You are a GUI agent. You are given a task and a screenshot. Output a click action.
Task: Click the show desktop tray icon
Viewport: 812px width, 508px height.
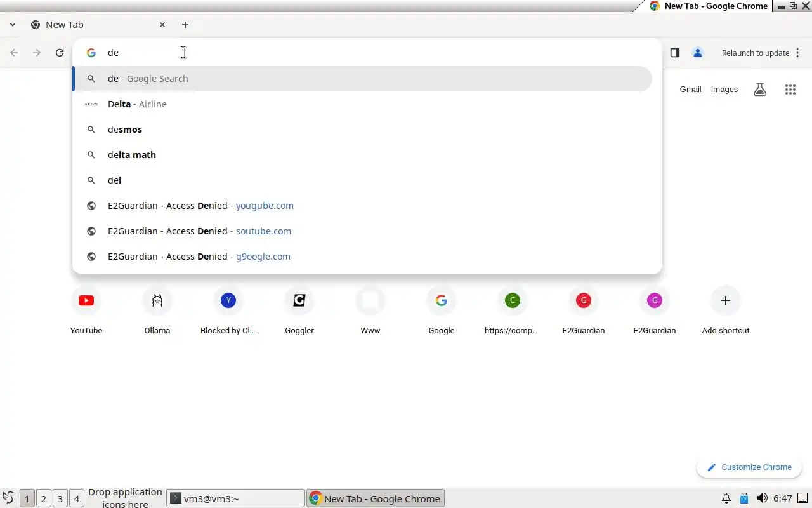point(803,498)
